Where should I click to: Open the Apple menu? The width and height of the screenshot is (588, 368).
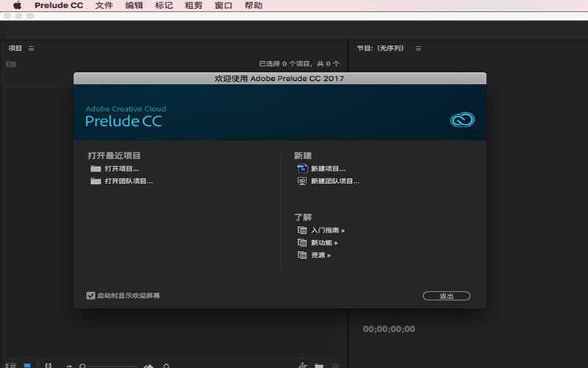coord(17,5)
